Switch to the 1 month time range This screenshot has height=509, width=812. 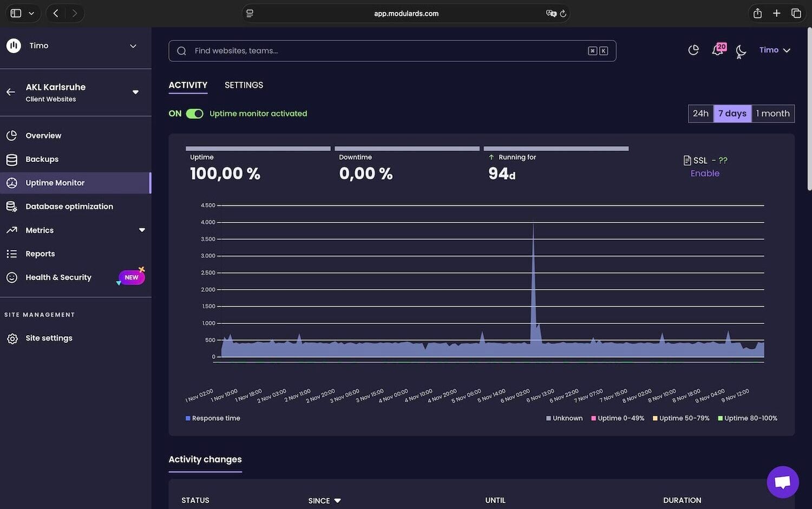click(772, 113)
